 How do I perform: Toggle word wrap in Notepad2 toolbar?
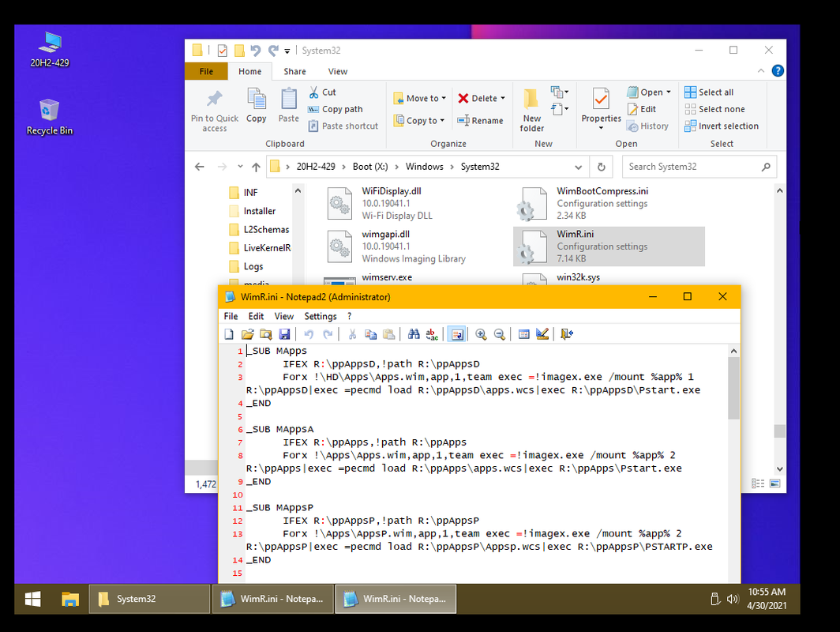click(457, 334)
